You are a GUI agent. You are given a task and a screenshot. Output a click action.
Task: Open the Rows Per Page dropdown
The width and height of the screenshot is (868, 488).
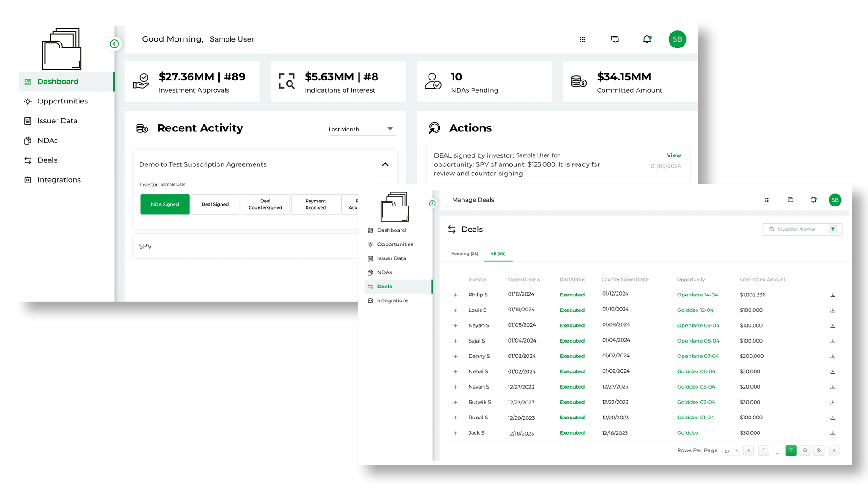coord(731,451)
